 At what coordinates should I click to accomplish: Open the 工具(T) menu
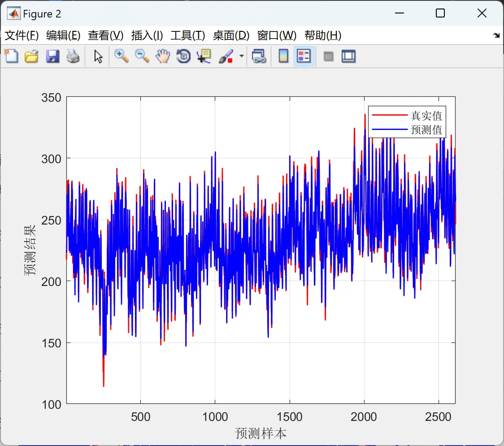(188, 35)
